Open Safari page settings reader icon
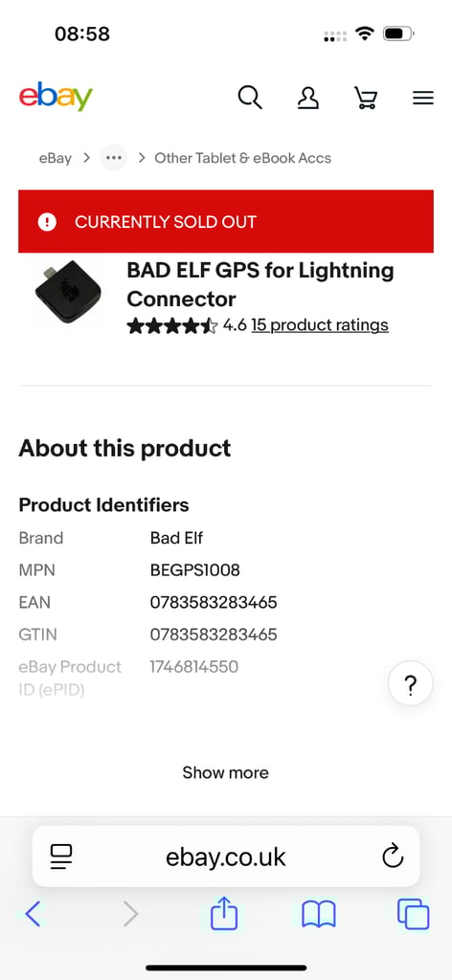The height and width of the screenshot is (980, 452). coord(61,856)
